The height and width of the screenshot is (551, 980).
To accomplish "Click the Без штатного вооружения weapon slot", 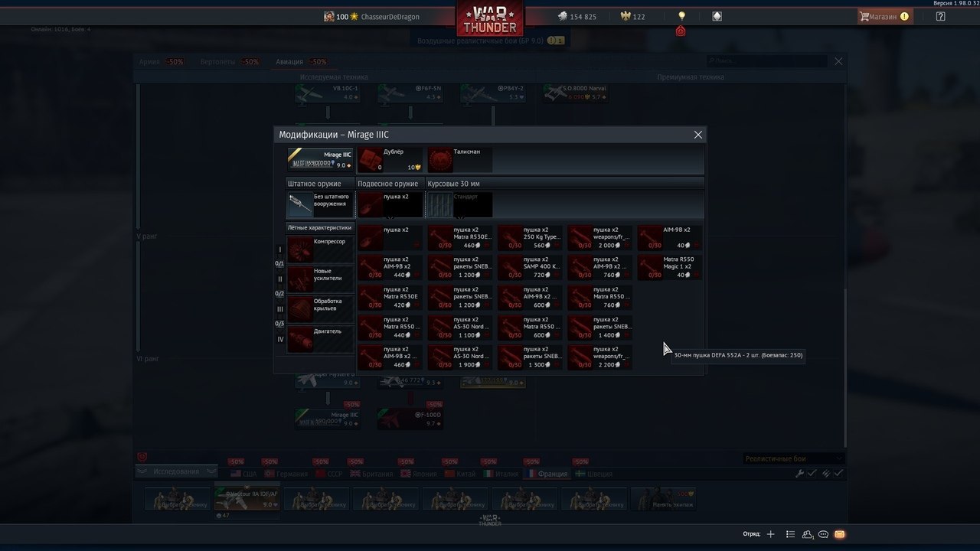I will [x=320, y=204].
